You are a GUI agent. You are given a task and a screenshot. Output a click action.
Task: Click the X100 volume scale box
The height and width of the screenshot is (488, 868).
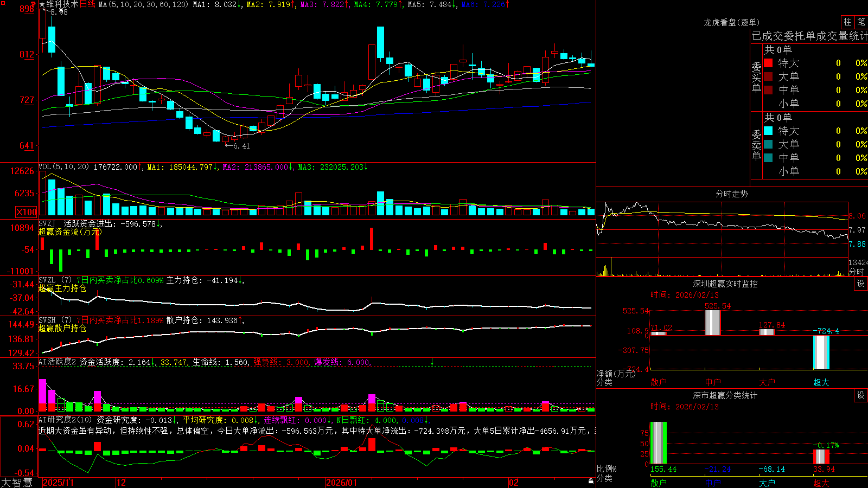pyautogui.click(x=27, y=212)
